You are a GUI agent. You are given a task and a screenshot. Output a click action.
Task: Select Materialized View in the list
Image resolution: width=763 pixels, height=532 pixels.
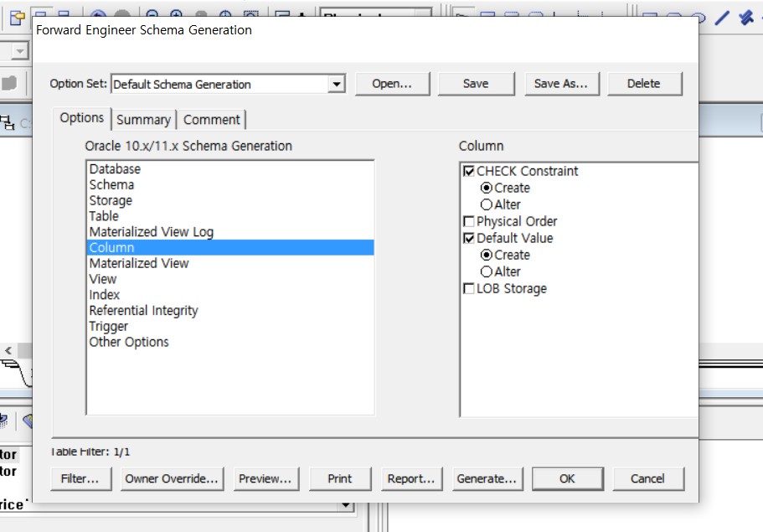pyautogui.click(x=230, y=263)
